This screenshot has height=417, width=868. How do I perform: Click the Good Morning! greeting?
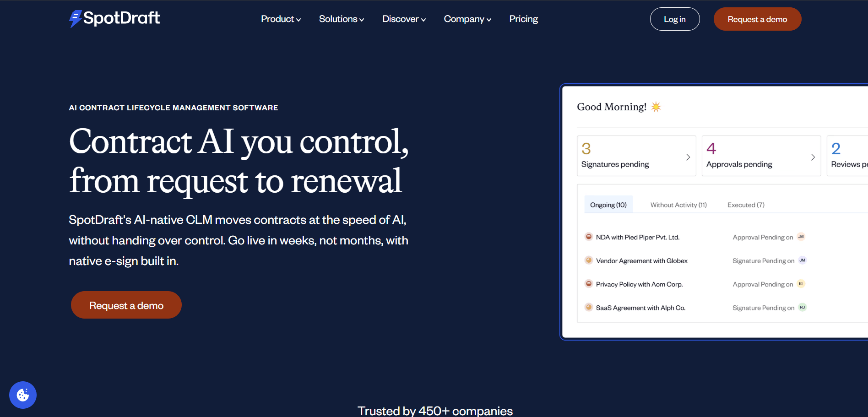pos(612,107)
